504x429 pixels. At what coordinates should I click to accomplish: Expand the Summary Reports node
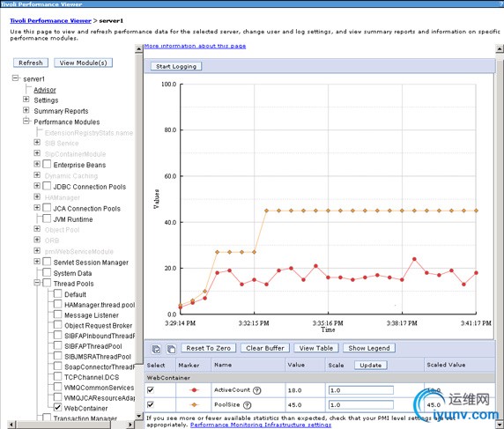click(26, 110)
